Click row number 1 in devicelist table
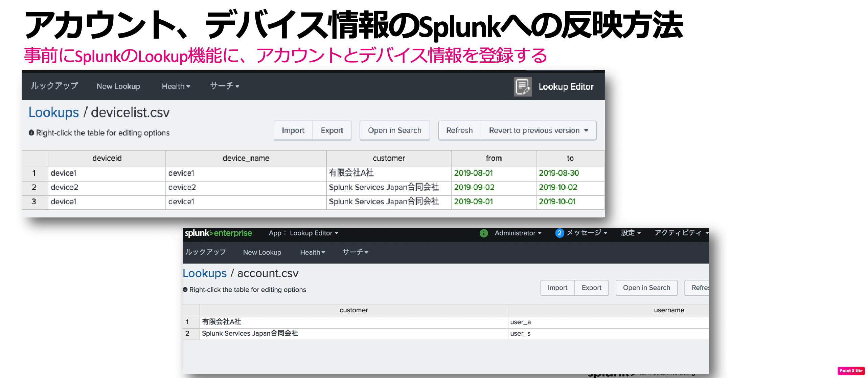868x378 pixels. click(x=34, y=173)
